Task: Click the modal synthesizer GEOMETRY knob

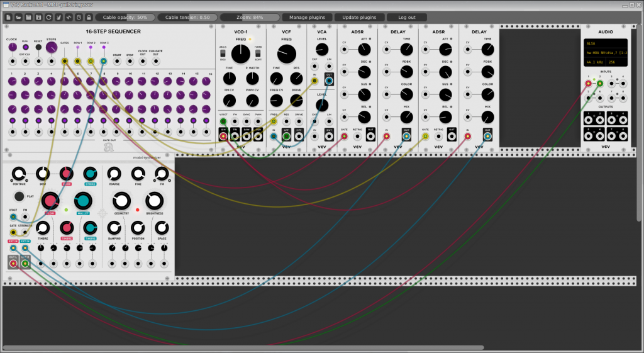Action: pyautogui.click(x=121, y=201)
